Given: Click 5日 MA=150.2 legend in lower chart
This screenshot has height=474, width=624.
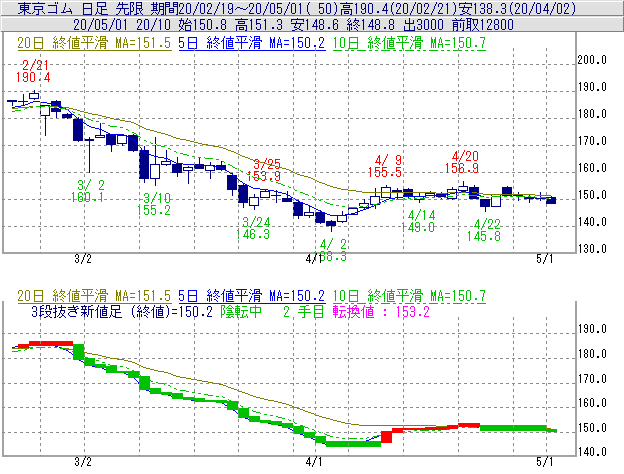Looking at the screenshot, I should tap(252, 296).
